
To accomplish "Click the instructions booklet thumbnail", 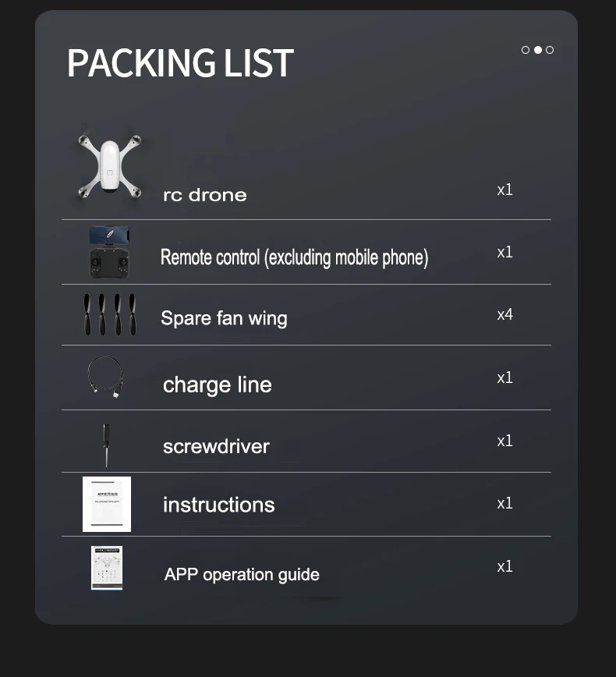I will 107,504.
